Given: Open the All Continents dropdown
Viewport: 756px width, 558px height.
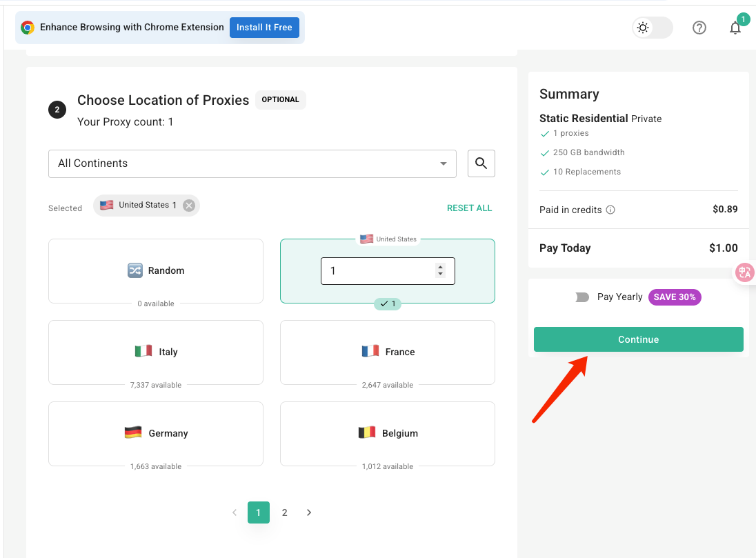Looking at the screenshot, I should tap(252, 163).
